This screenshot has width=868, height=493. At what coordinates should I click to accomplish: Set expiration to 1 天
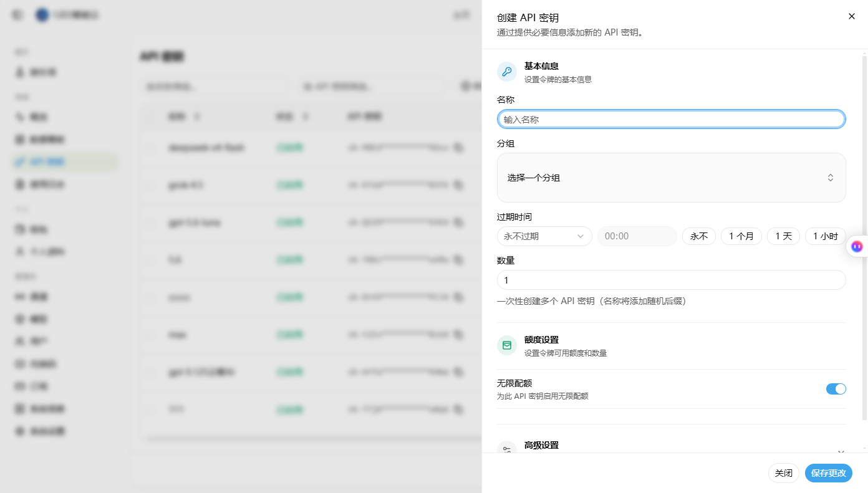[x=783, y=236]
